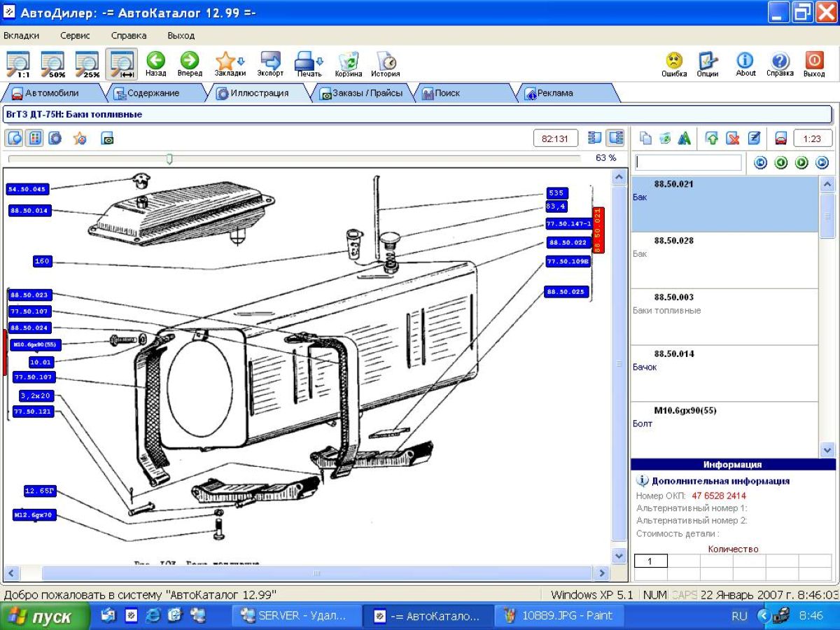
Task: Click the About info icon
Action: 745,62
